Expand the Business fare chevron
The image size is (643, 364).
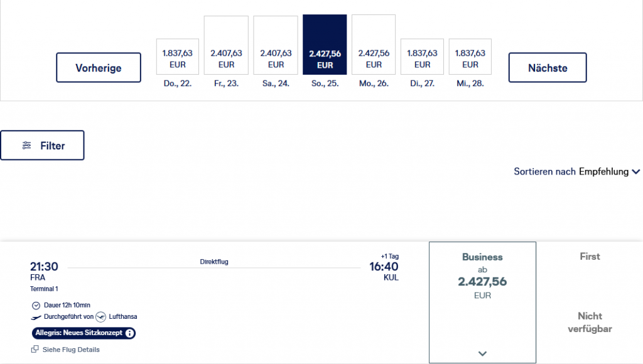482,353
